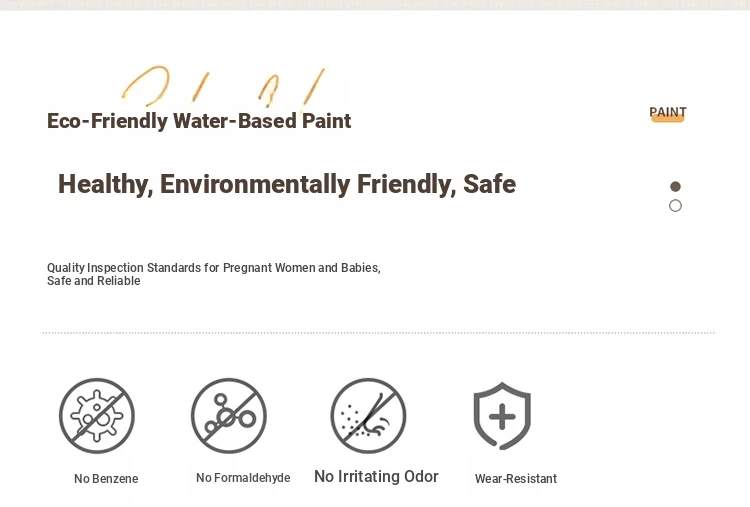The image size is (750, 507).
Task: Click the No Irritating Odor caption
Action: pyautogui.click(x=376, y=476)
